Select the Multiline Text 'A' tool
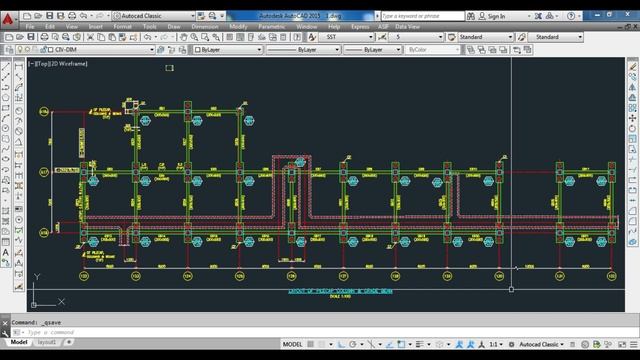The image size is (640, 360). (x=6, y=253)
